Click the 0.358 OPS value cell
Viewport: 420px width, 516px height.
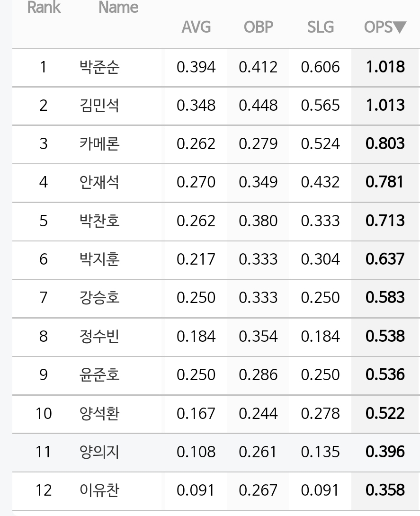pos(385,490)
